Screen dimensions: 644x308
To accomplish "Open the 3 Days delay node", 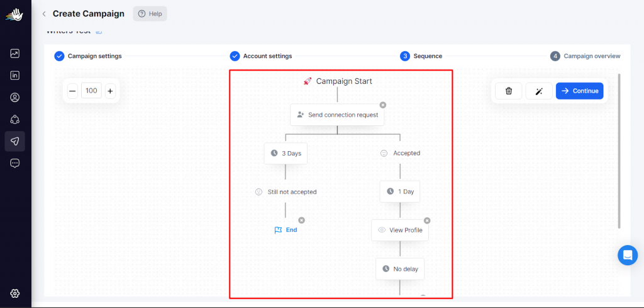I will click(286, 154).
